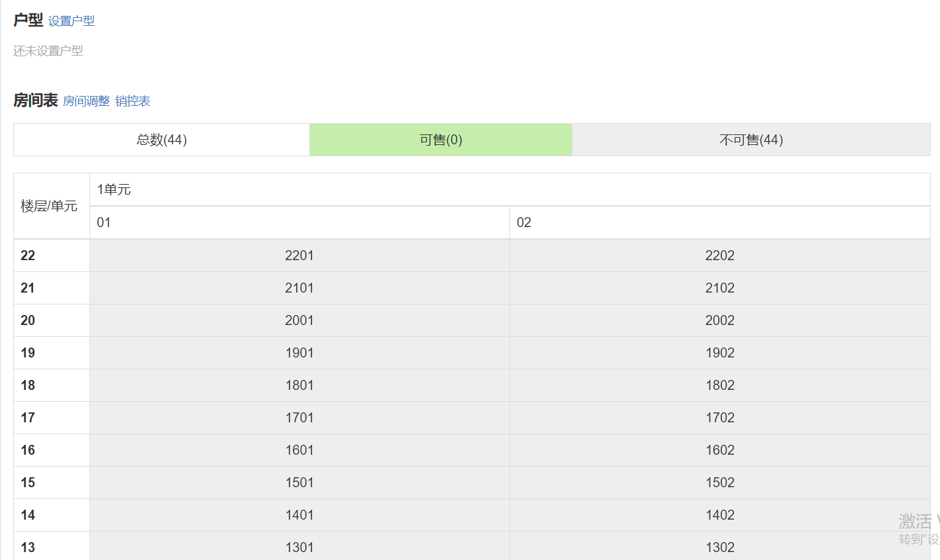Click room 1402 cell

719,515
